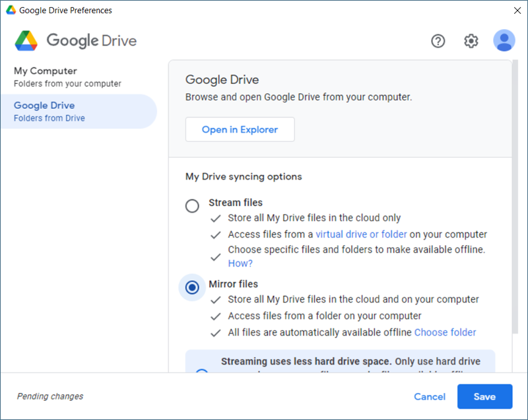528x420 pixels.
Task: Open settings via the gear icon
Action: pyautogui.click(x=471, y=41)
